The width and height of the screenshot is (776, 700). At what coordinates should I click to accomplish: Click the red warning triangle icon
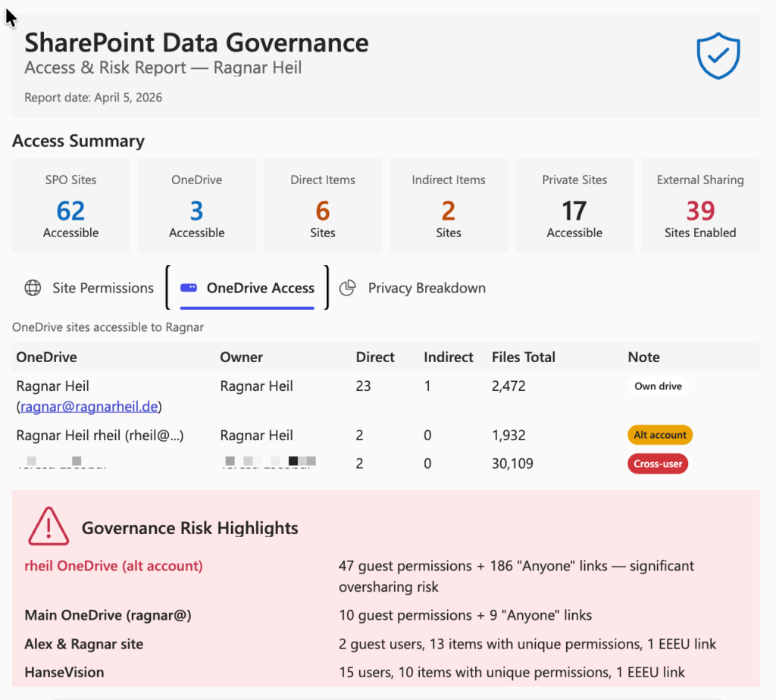coord(48,527)
